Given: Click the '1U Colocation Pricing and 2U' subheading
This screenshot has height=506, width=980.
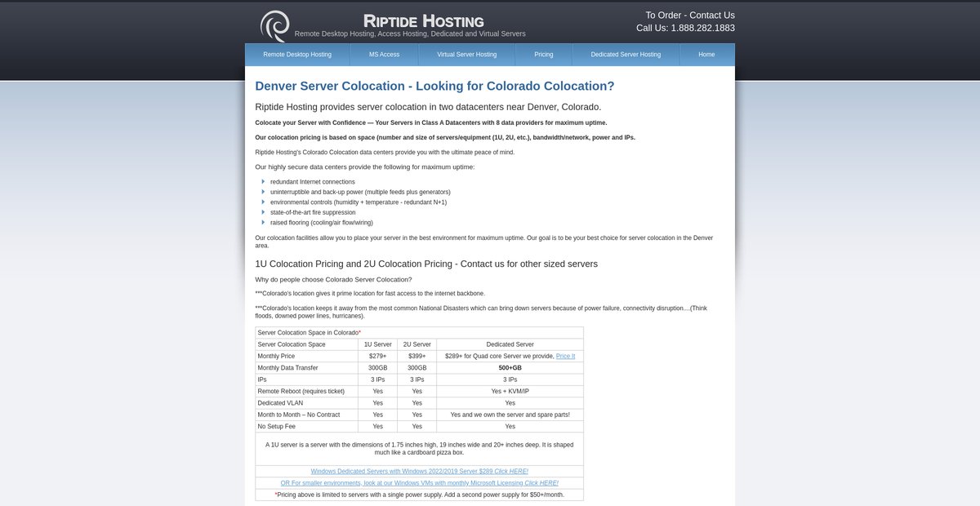Looking at the screenshot, I should [x=426, y=264].
